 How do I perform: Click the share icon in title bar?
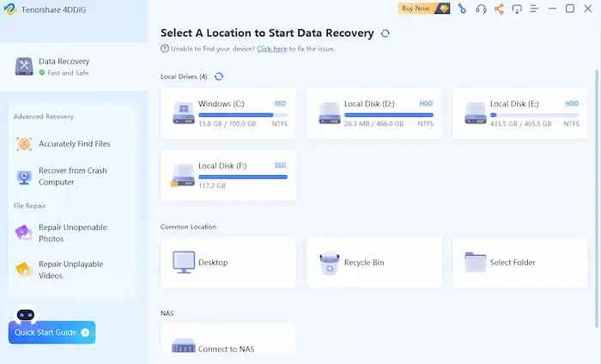pyautogui.click(x=499, y=9)
